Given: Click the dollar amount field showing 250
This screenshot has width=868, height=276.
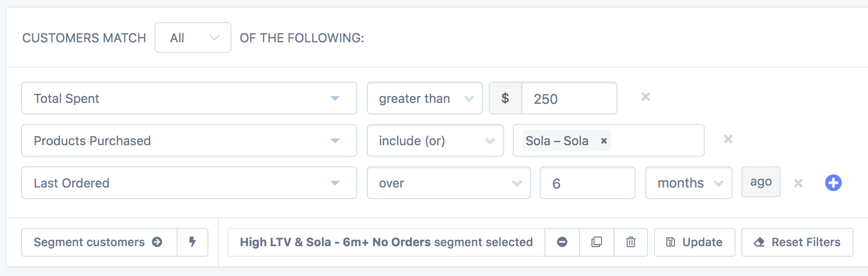Looking at the screenshot, I should [x=569, y=99].
